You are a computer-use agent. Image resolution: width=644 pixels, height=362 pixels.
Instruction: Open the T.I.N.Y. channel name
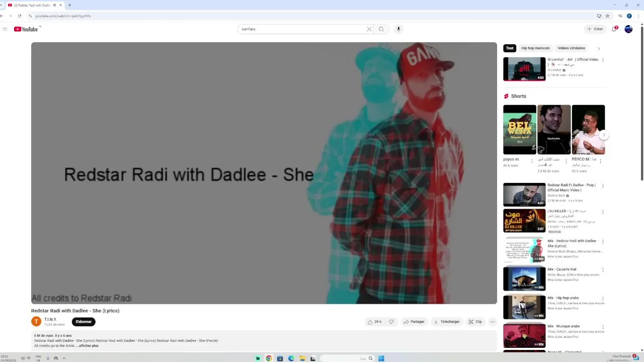point(50,320)
